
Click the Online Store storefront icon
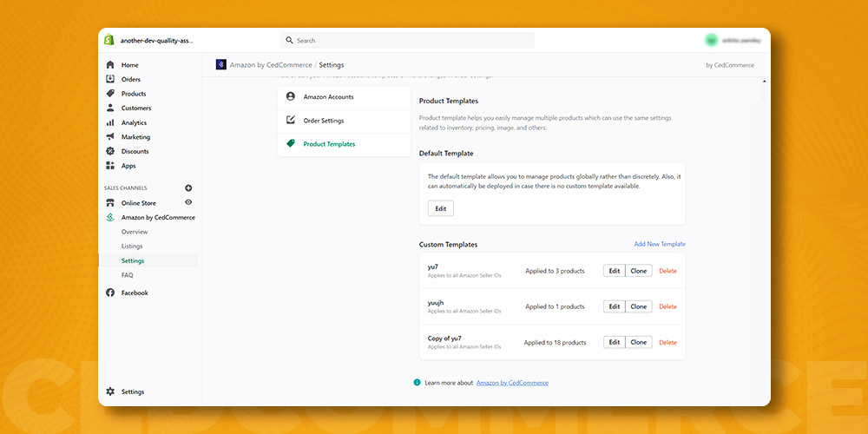click(110, 202)
